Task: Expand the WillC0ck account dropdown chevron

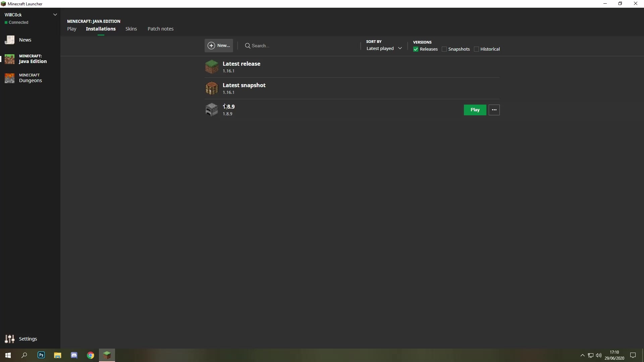Action: 55,15
